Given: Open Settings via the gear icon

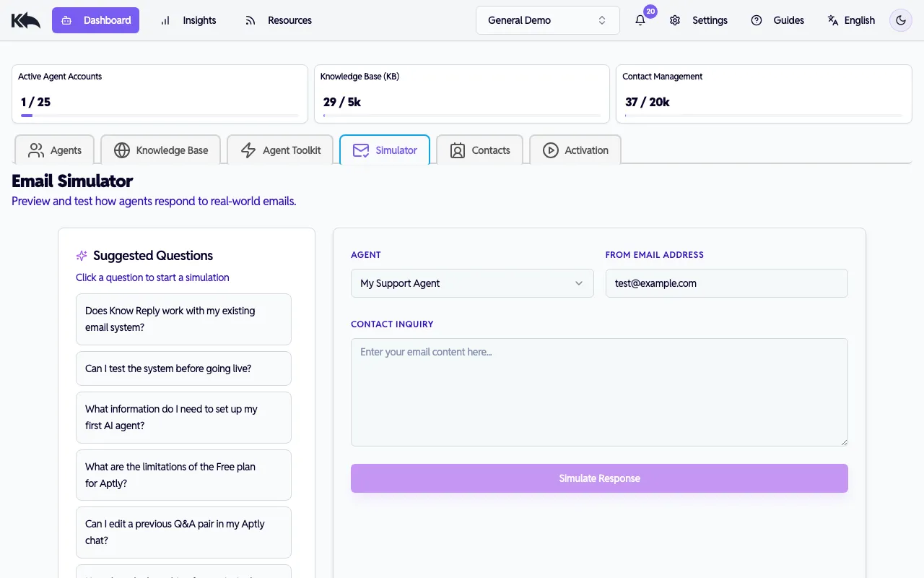Looking at the screenshot, I should click(675, 20).
